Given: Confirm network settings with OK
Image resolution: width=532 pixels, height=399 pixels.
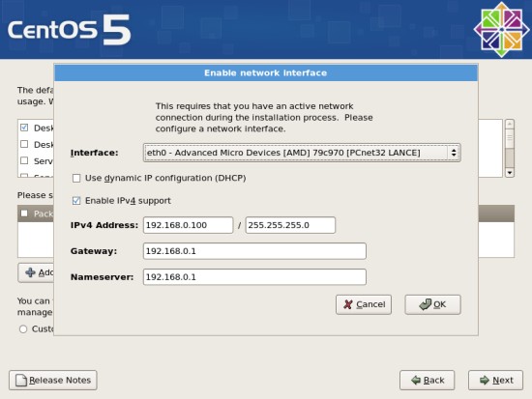Looking at the screenshot, I should point(432,304).
